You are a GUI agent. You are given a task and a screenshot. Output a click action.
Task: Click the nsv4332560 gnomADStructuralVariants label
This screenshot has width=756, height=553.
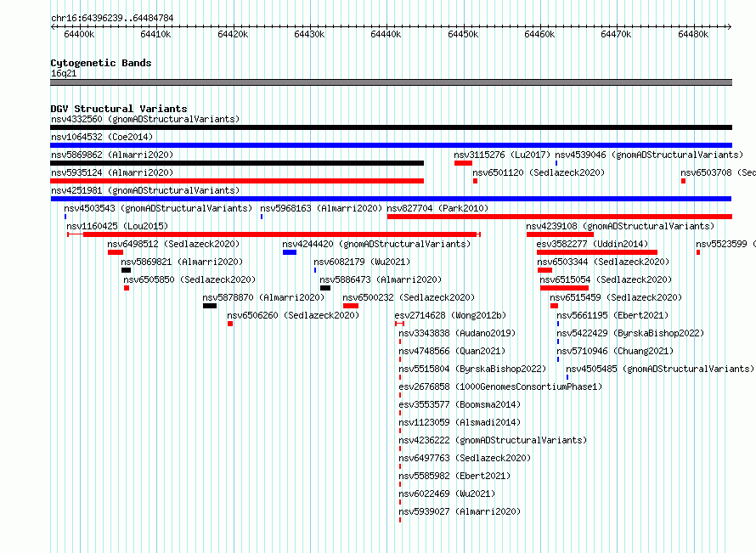tap(145, 119)
